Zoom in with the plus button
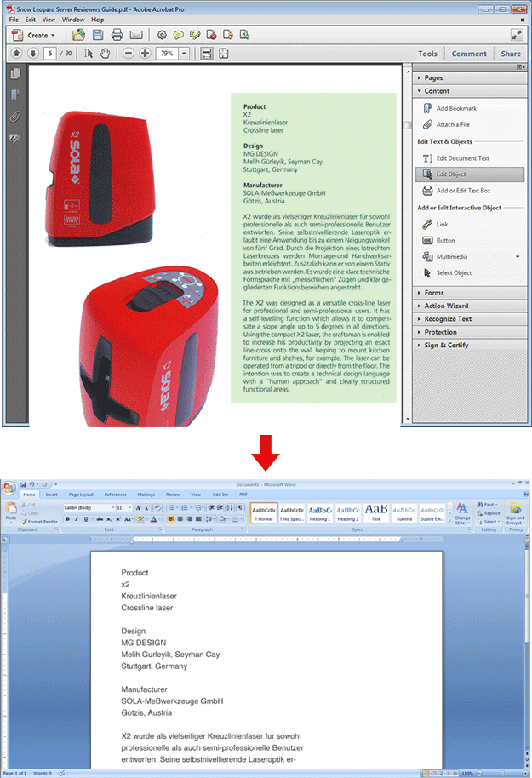 tap(145, 53)
